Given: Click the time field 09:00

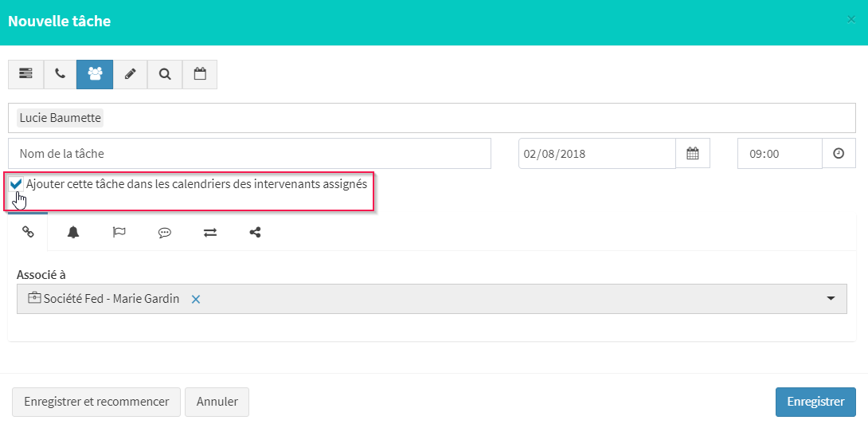Looking at the screenshot, I should (780, 154).
